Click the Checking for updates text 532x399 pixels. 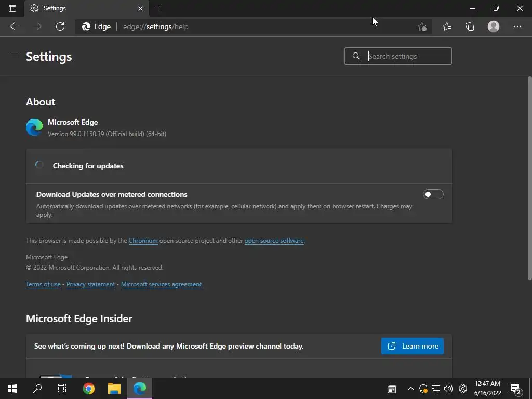click(88, 166)
